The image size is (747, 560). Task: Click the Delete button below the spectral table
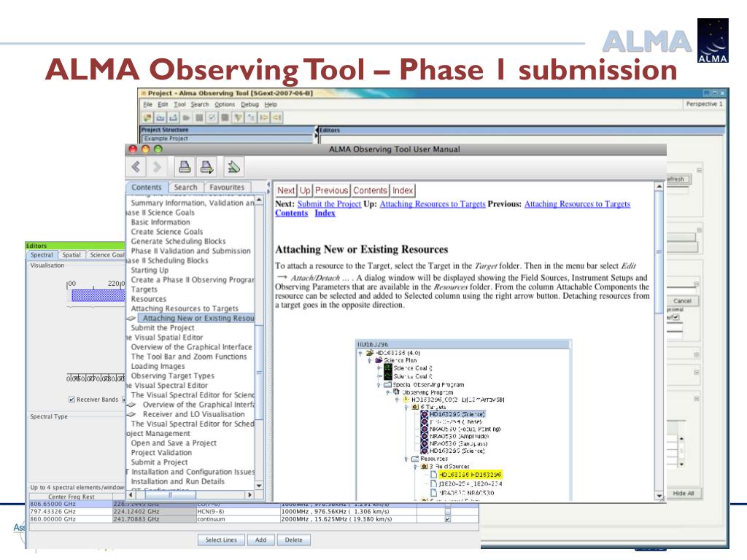(293, 540)
